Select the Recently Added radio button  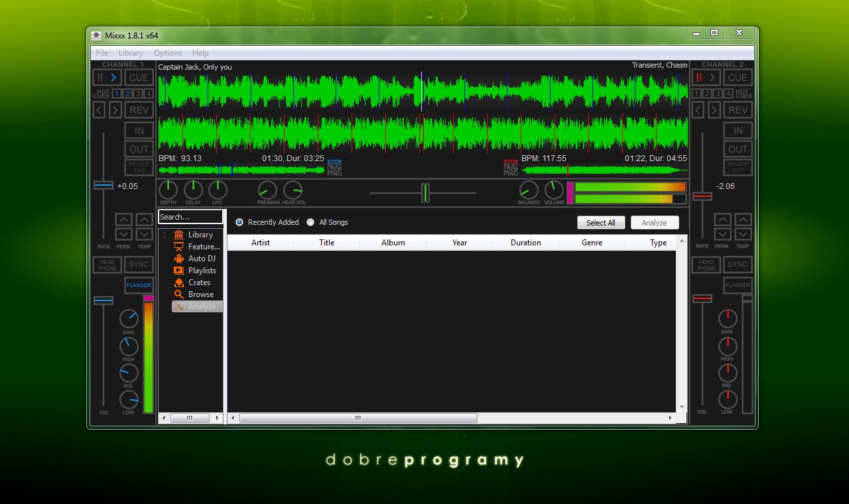239,222
